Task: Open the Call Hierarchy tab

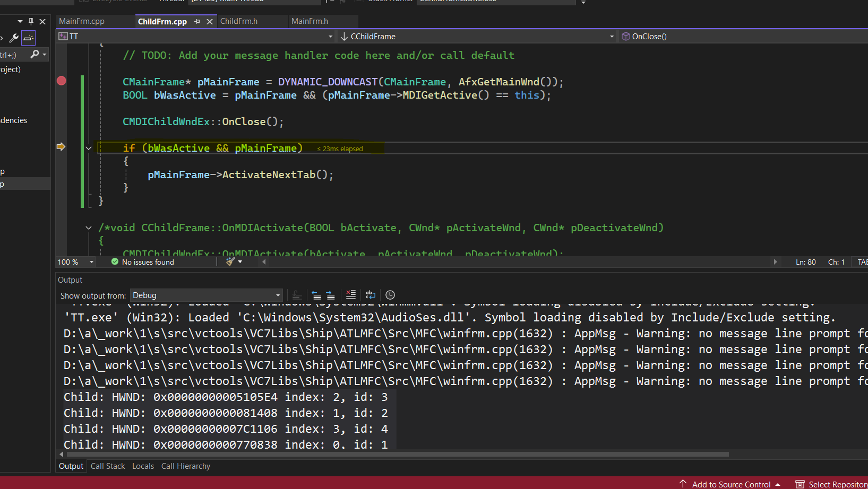Action: pos(186,466)
